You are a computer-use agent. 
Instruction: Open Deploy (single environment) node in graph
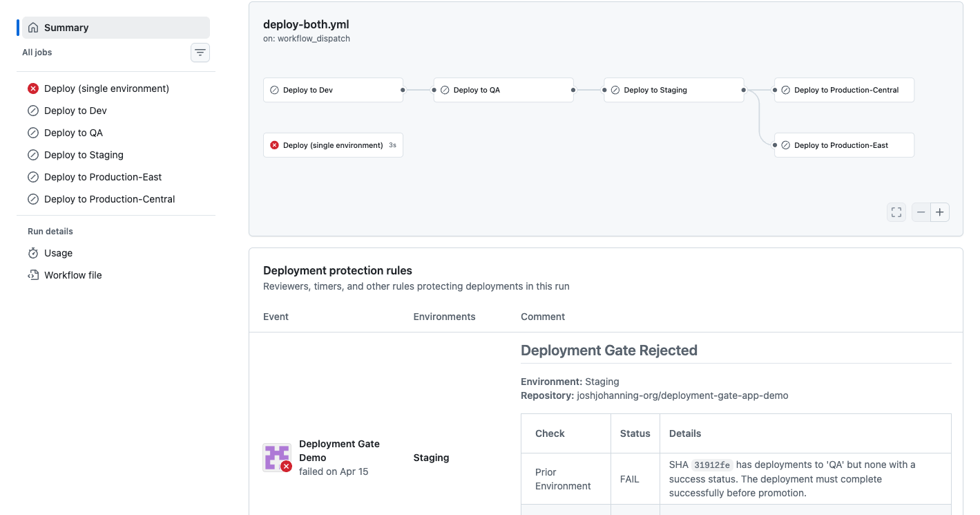tap(333, 145)
